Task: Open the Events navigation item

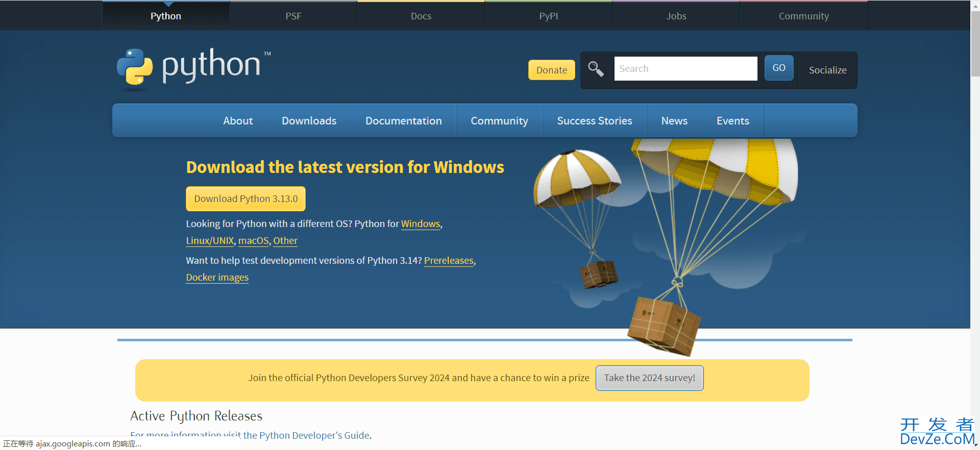Action: [x=733, y=121]
